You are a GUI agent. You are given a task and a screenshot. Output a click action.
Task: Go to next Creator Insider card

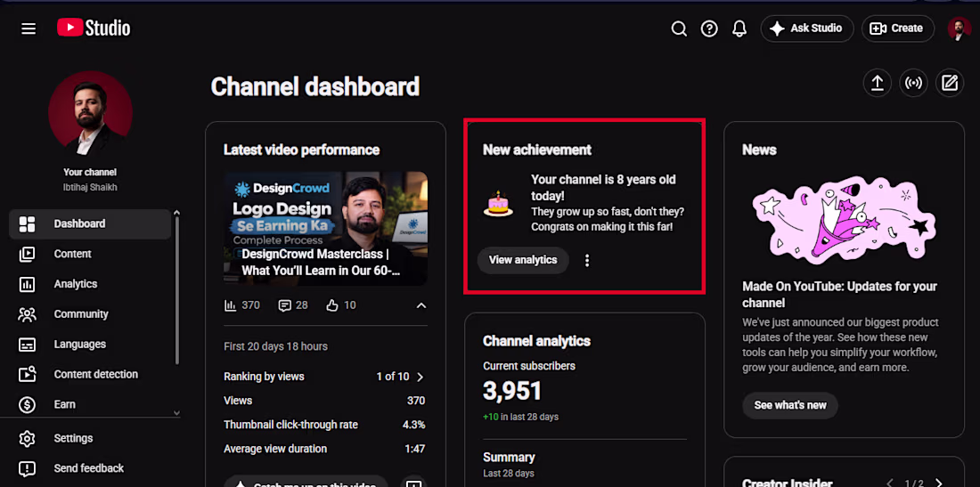click(x=938, y=483)
